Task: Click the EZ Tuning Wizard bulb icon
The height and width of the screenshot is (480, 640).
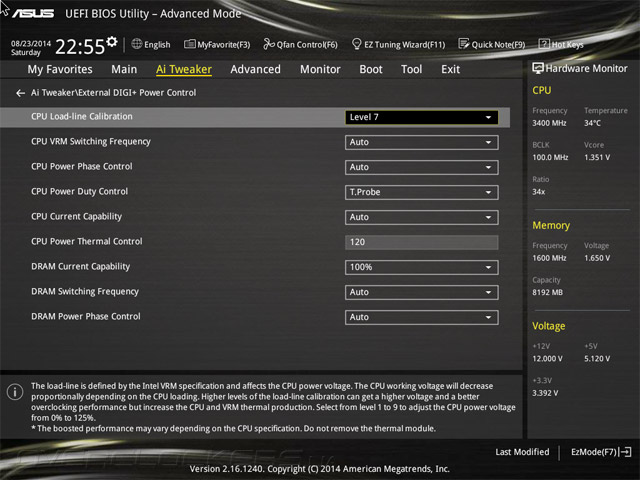Action: click(x=356, y=44)
